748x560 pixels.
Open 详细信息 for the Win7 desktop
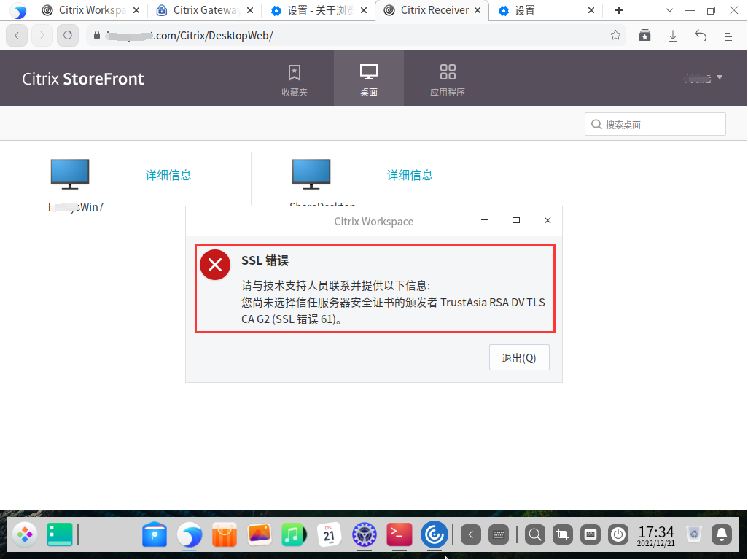(168, 175)
